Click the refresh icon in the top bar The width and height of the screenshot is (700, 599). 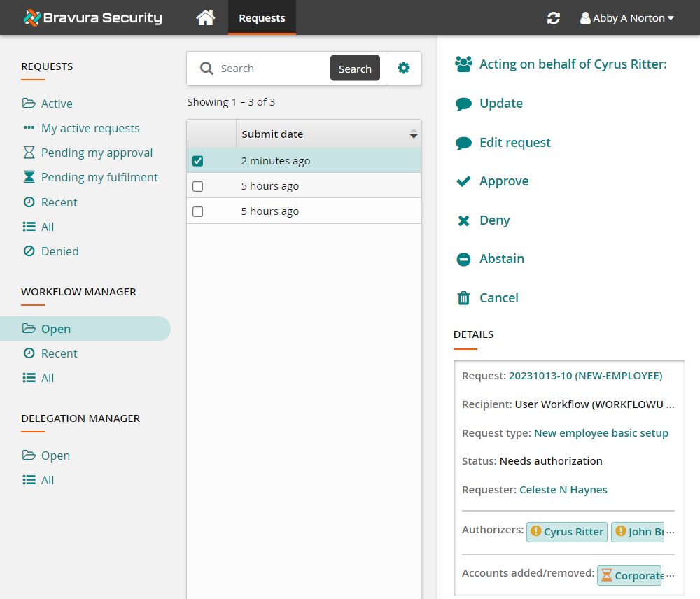[553, 17]
